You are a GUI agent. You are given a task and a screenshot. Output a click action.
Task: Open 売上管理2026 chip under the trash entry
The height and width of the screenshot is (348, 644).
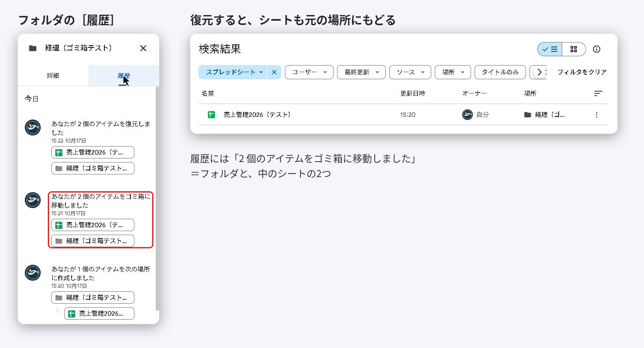click(x=93, y=225)
